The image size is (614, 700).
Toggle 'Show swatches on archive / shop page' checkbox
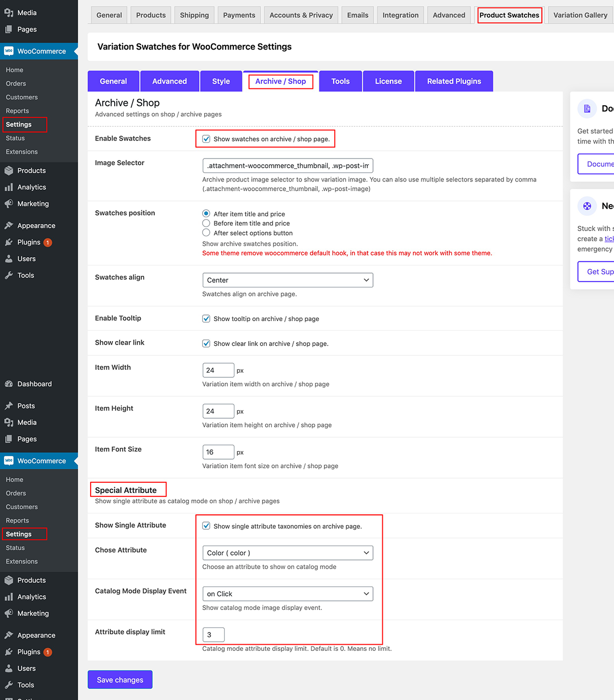206,139
